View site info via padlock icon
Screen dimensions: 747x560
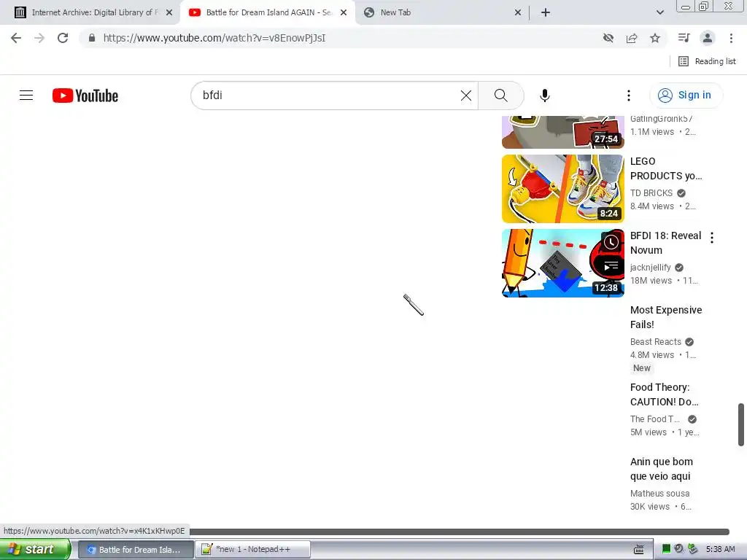[92, 38]
